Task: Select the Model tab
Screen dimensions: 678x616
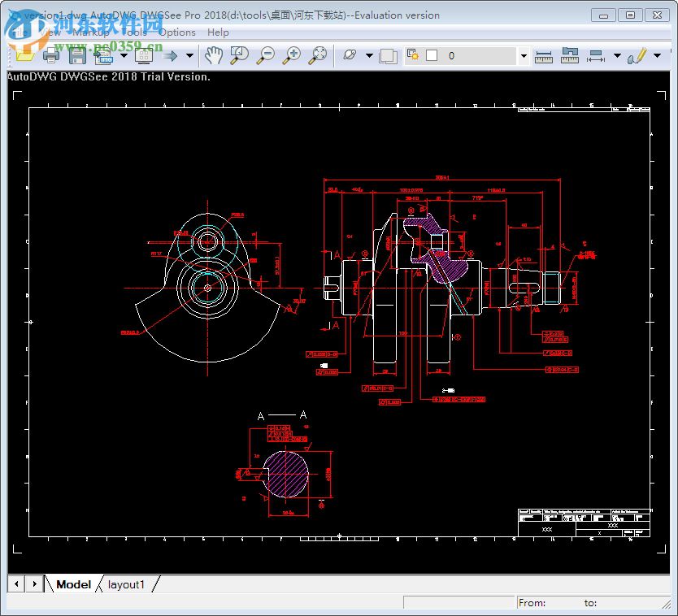Action: (x=73, y=584)
